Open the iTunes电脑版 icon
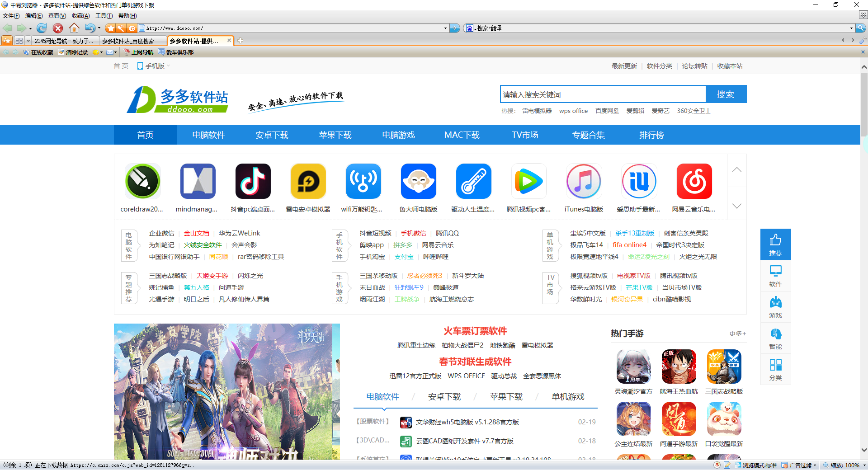The width and height of the screenshot is (868, 470). [584, 181]
